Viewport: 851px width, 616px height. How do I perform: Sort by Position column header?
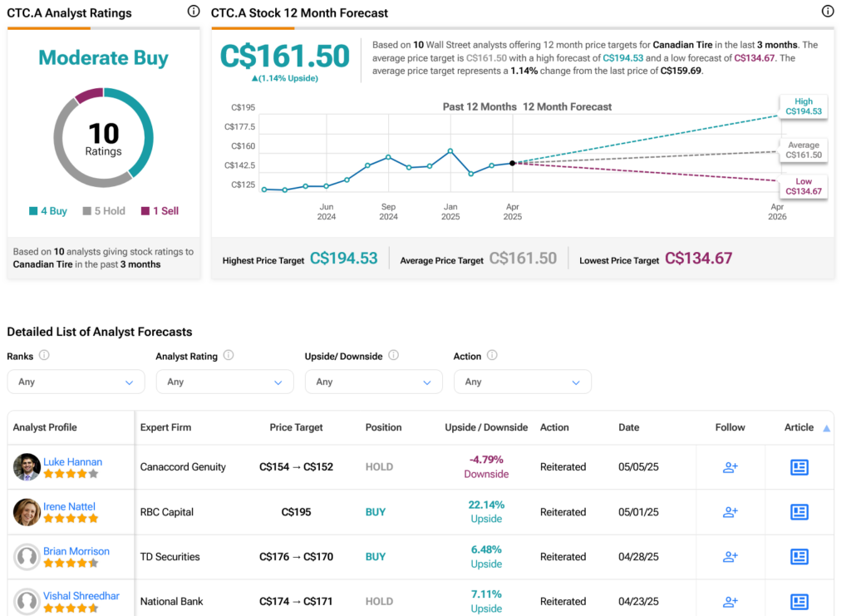(x=383, y=427)
